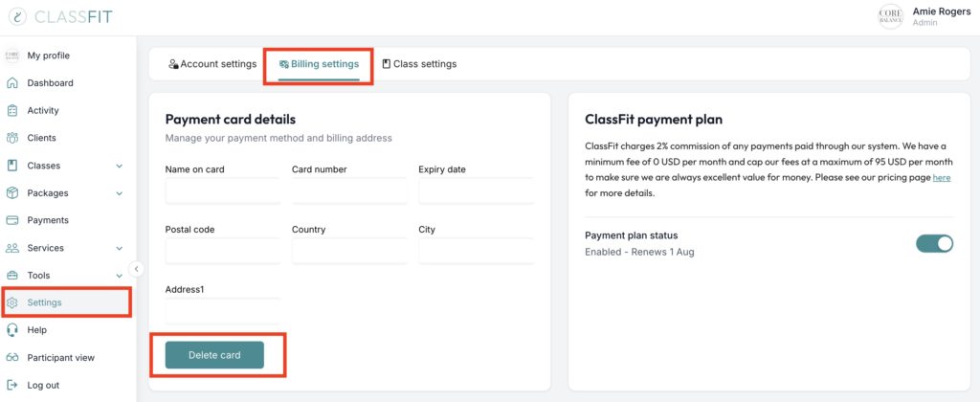Image resolution: width=980 pixels, height=402 pixels.
Task: Click the Log out arrow icon
Action: click(x=11, y=385)
